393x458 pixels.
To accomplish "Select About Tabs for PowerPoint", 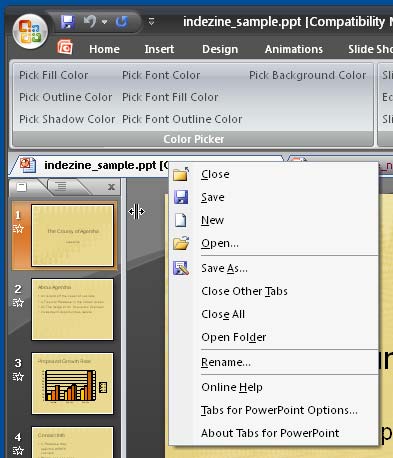I will point(273,433).
